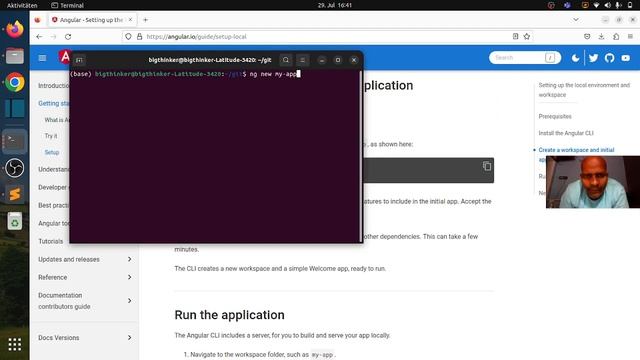The width and height of the screenshot is (640, 360).
Task: Show all applications grid
Action: (15, 344)
